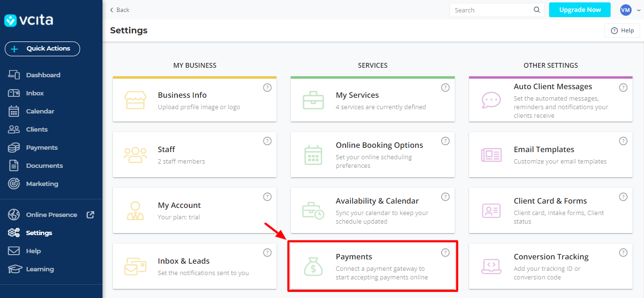
Task: Click the Availability & Calendar briefcase-clock icon
Action: point(313,211)
